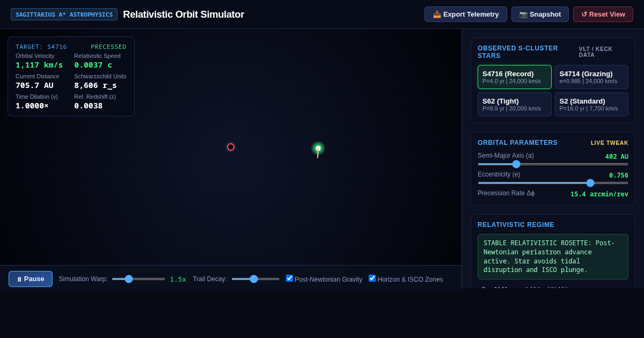
Task: Click the Relativistic Orbit Simulator title
Action: [184, 14]
